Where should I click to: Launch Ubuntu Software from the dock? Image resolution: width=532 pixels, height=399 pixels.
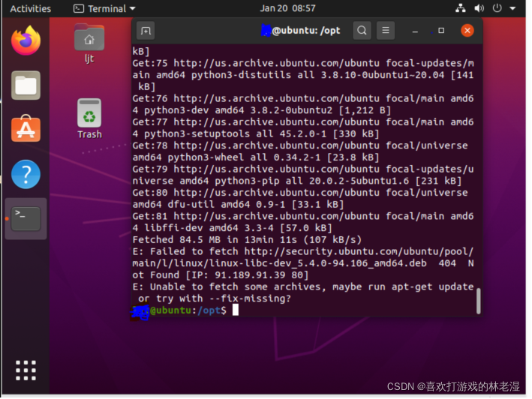tap(26, 129)
